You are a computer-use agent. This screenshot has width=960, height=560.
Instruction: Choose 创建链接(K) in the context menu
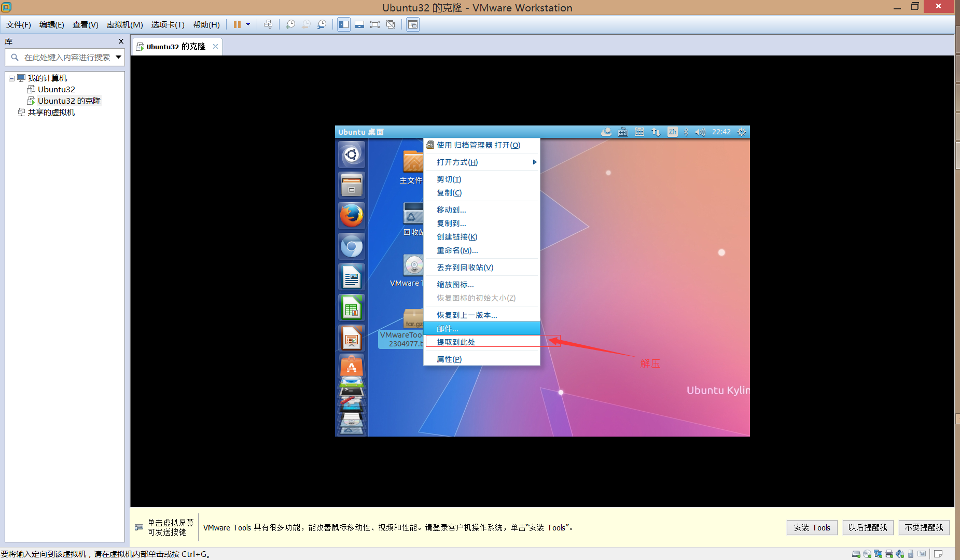coord(481,237)
